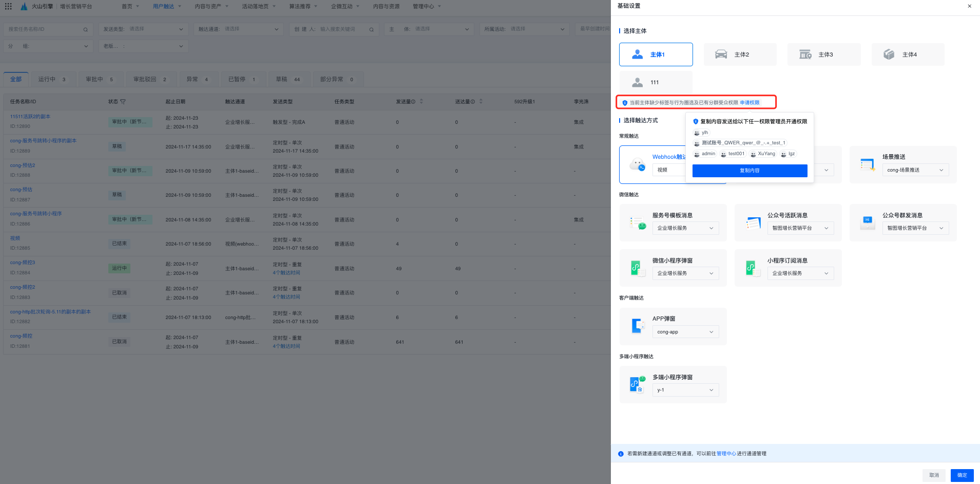Choose the 多端小程序弹窗 channel title
Screen dimensions: 980x484
click(x=672, y=377)
